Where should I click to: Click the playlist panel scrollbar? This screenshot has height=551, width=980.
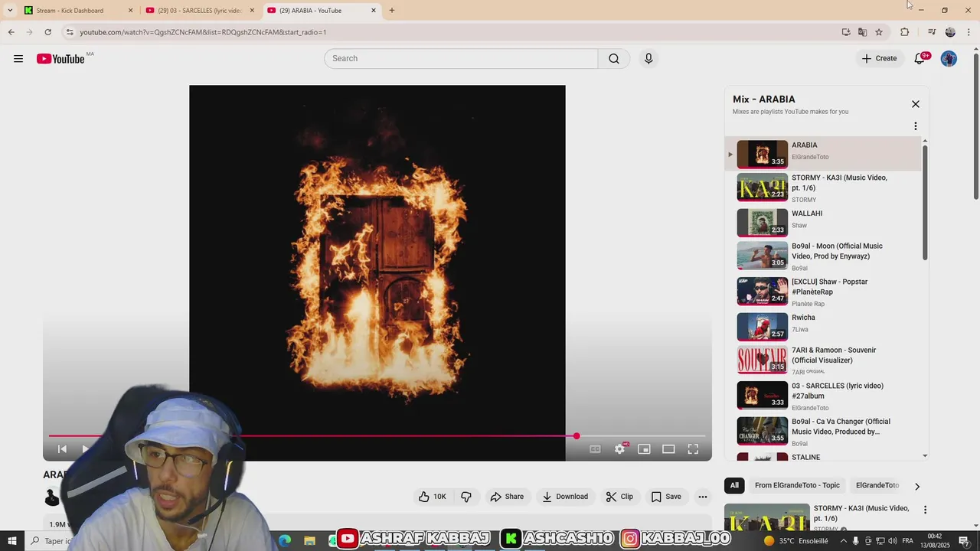point(925,203)
